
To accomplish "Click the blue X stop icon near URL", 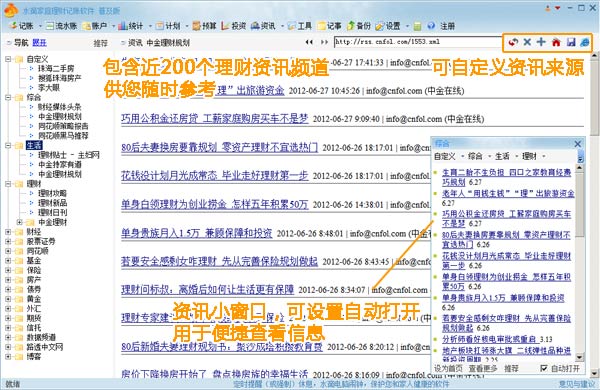I will point(527,42).
